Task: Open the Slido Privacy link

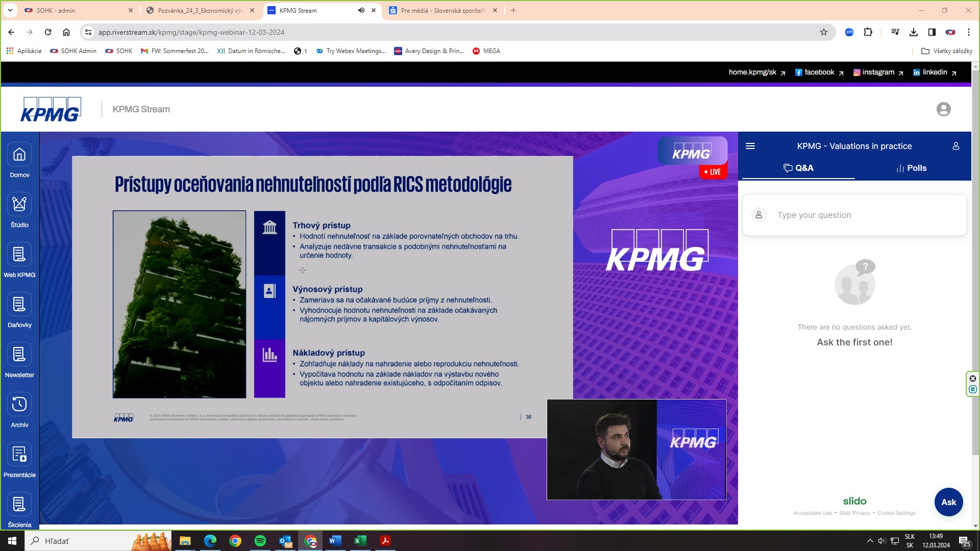Action: [x=854, y=513]
